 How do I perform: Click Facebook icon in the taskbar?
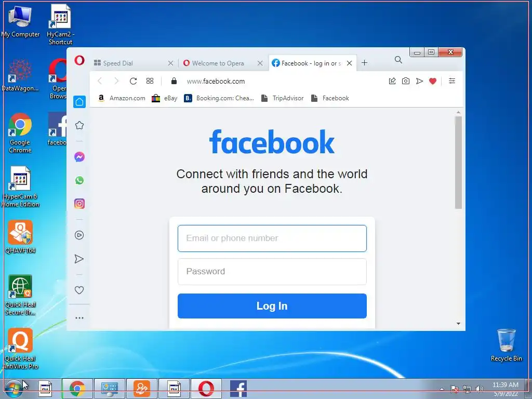[x=238, y=389]
